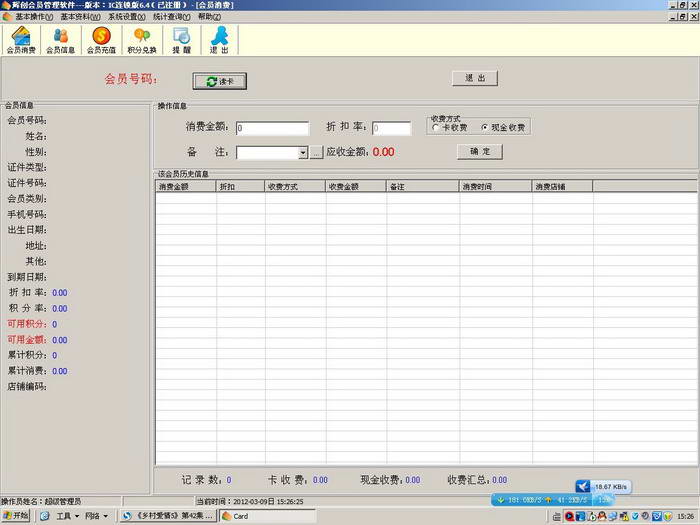Open the 基本资料 menu

click(x=80, y=17)
